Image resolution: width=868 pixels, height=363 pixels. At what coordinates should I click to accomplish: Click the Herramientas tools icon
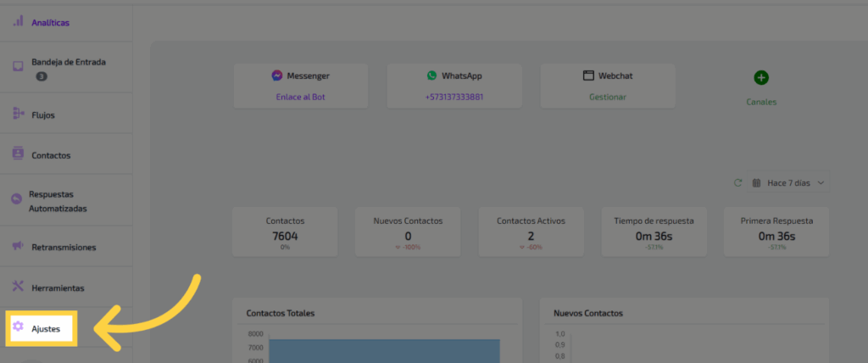(18, 287)
